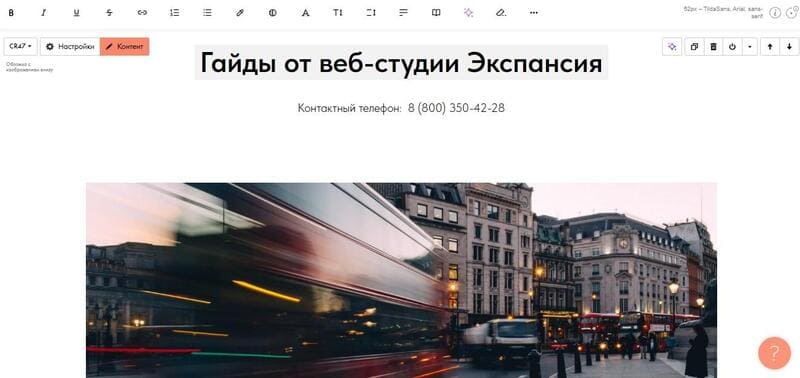Toggle underline text formatting
800x378 pixels.
click(x=76, y=13)
